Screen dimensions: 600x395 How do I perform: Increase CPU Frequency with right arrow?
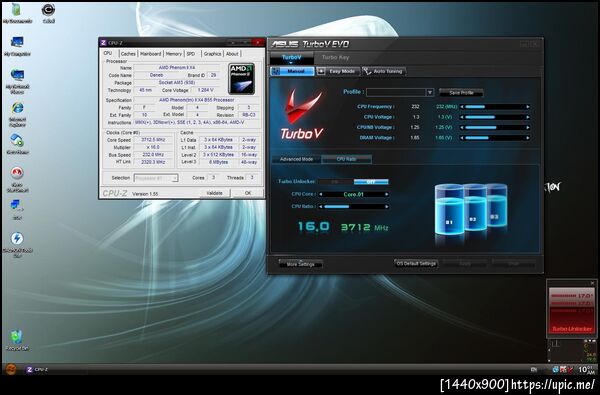point(528,107)
